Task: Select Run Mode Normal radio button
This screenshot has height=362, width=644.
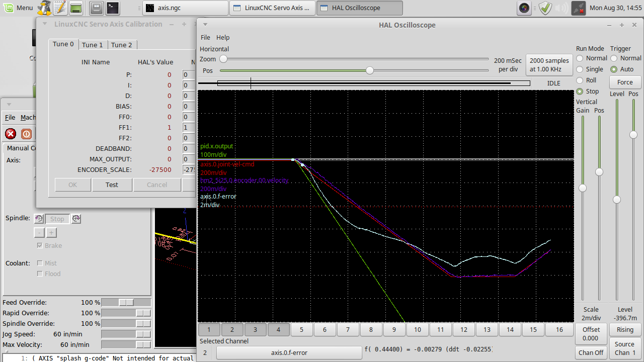Action: point(580,58)
